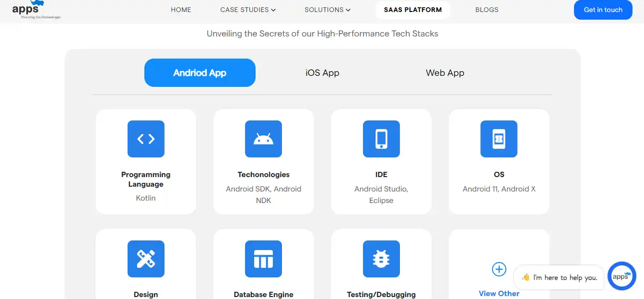Open the Blogs nav item

pyautogui.click(x=487, y=10)
